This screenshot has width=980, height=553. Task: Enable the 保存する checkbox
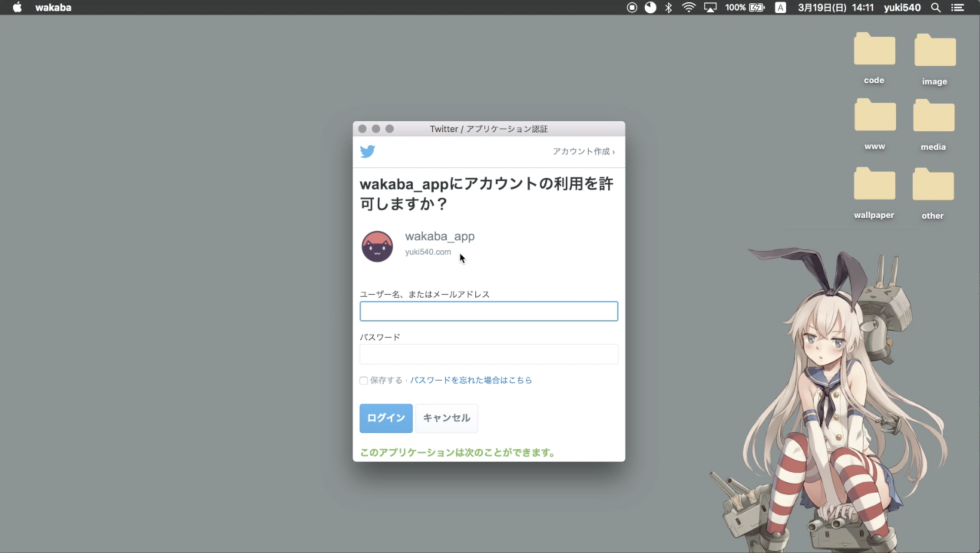[364, 380]
